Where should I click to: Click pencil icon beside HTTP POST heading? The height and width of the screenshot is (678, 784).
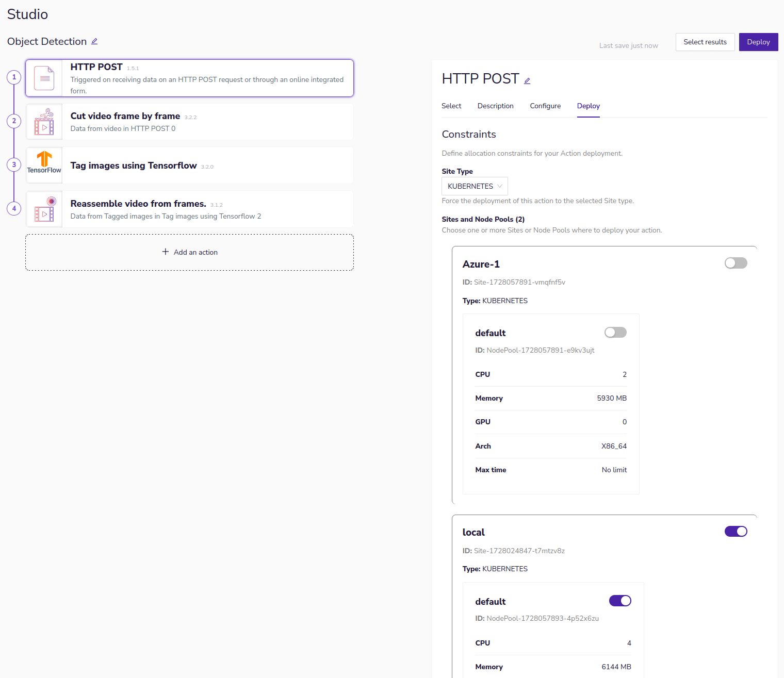click(x=527, y=80)
